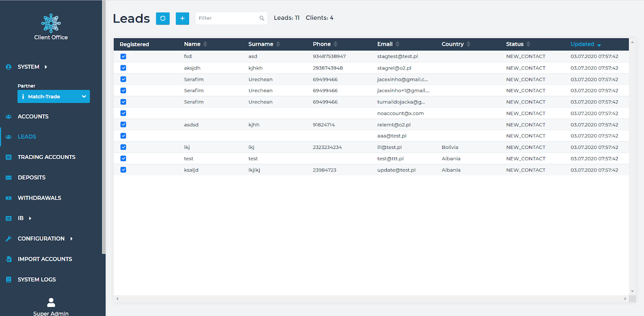Click the sidebar vertical scrollbar
The image size is (644, 316).
click(x=103, y=127)
